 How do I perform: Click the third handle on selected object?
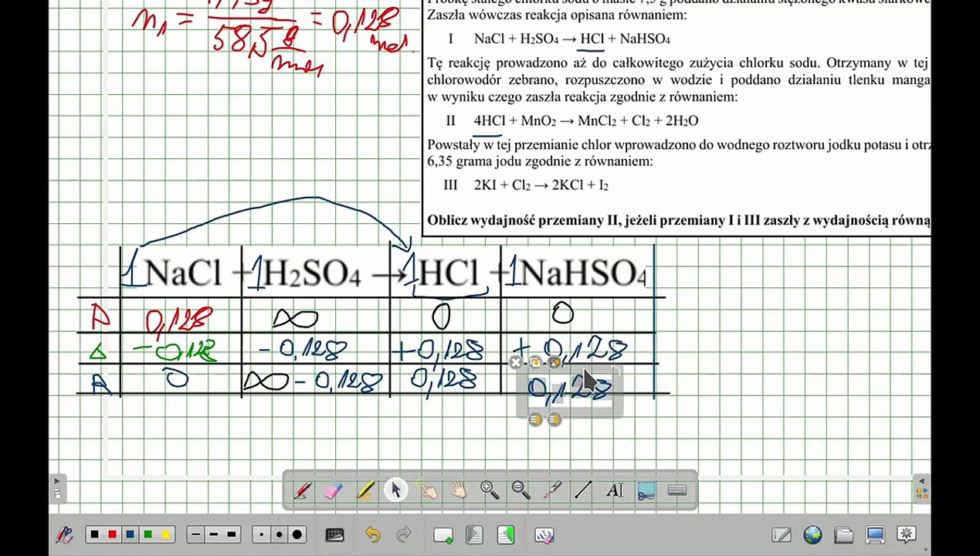[554, 362]
